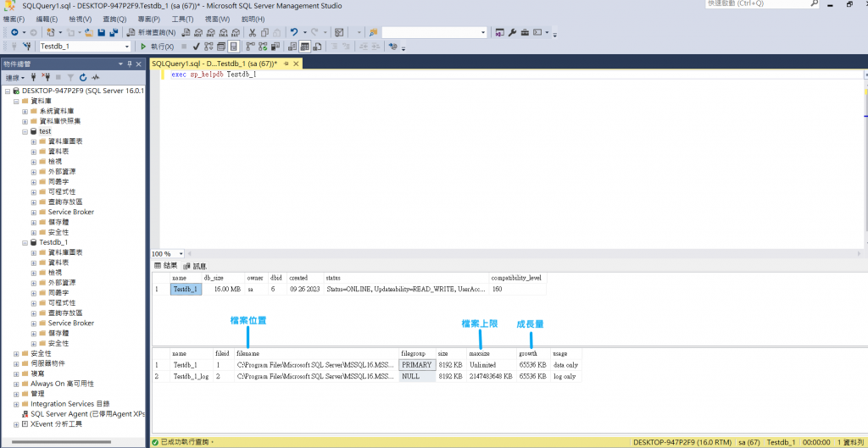This screenshot has height=448, width=868.
Task: Toggle Include Actual Execution Plan
Action: 250,47
